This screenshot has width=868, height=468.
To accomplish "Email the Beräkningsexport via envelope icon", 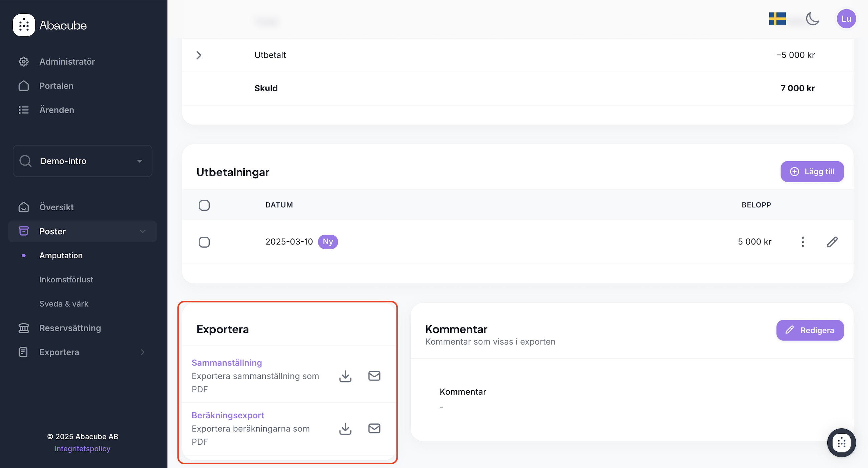I will click(x=374, y=428).
